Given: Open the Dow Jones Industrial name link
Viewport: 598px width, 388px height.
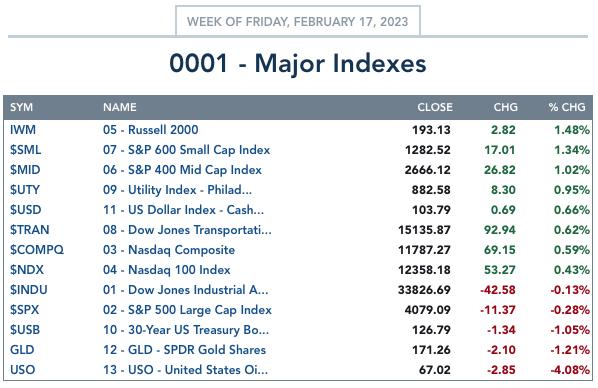Looking at the screenshot, I should [185, 290].
